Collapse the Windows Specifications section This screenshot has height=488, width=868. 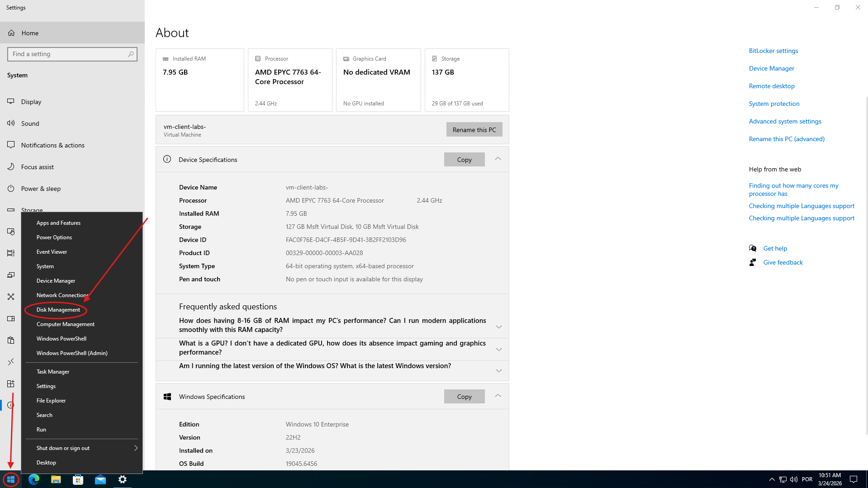point(498,396)
